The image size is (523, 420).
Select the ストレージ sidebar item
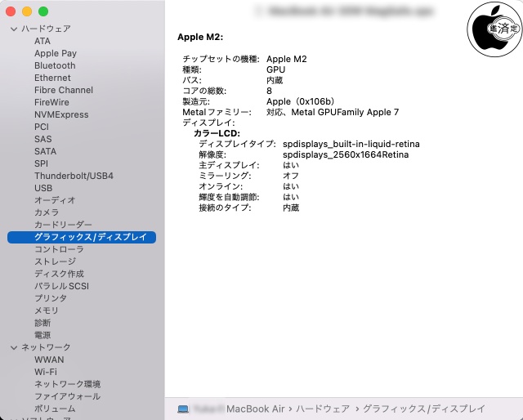point(55,261)
